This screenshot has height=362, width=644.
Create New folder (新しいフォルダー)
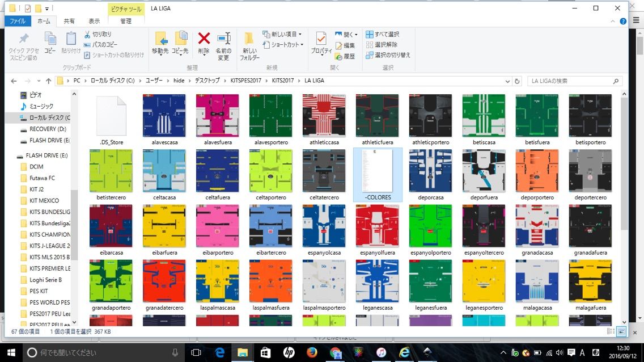point(249,46)
